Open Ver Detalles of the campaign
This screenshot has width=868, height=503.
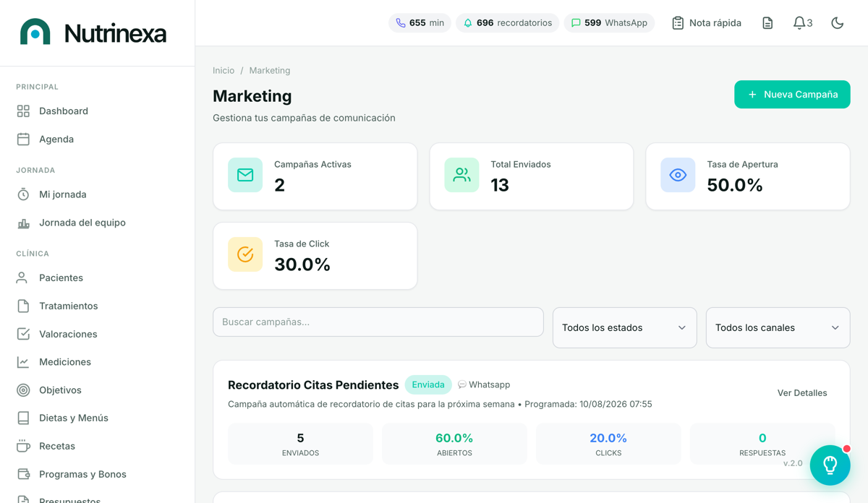pyautogui.click(x=802, y=393)
